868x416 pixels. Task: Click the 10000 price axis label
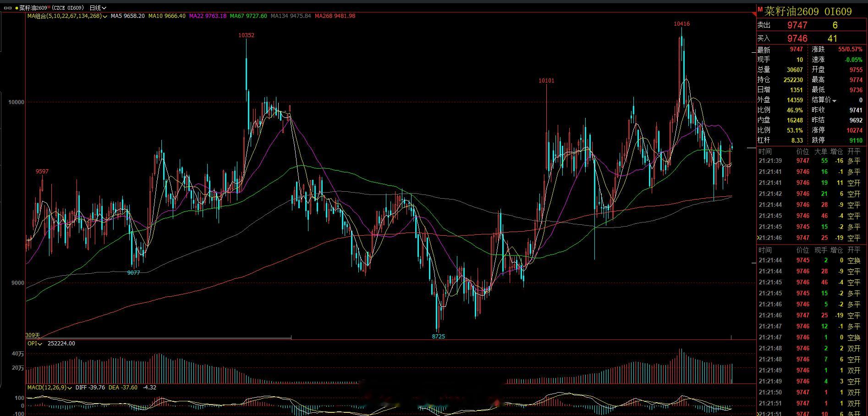click(x=16, y=102)
